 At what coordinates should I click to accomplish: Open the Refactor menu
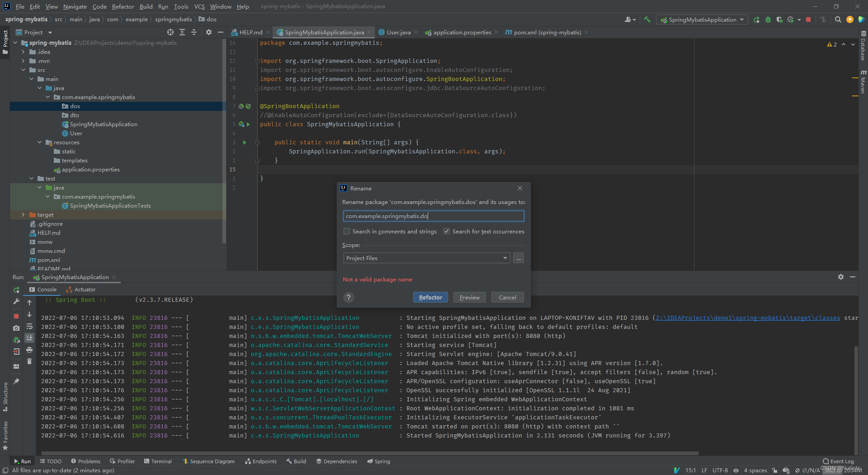point(123,6)
